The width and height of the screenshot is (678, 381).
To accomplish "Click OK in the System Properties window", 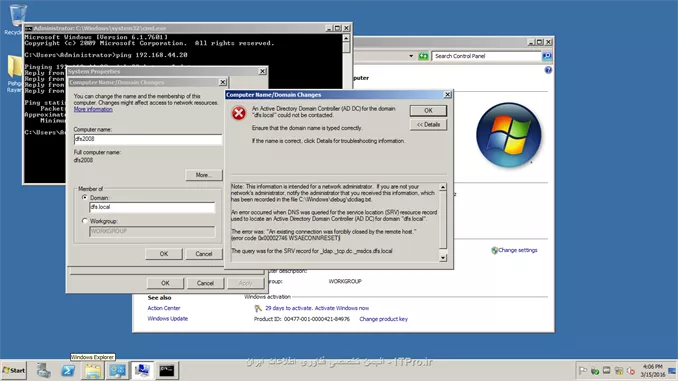I will click(165, 283).
